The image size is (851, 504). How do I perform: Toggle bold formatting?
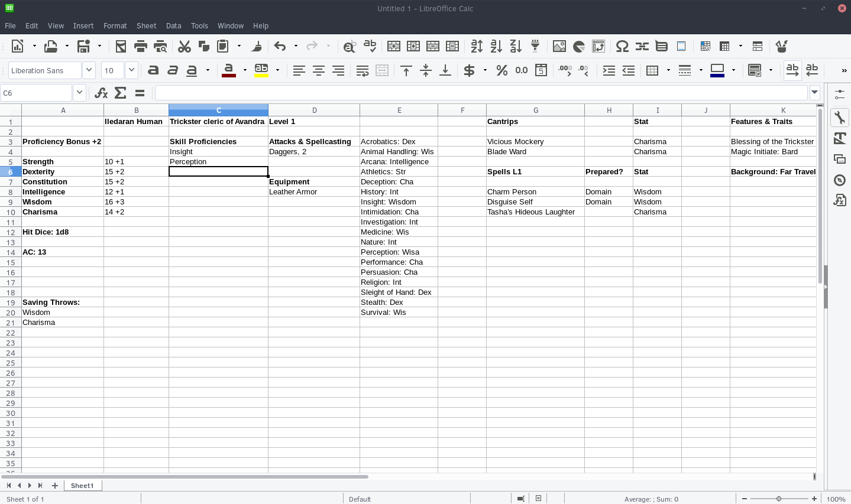point(153,70)
